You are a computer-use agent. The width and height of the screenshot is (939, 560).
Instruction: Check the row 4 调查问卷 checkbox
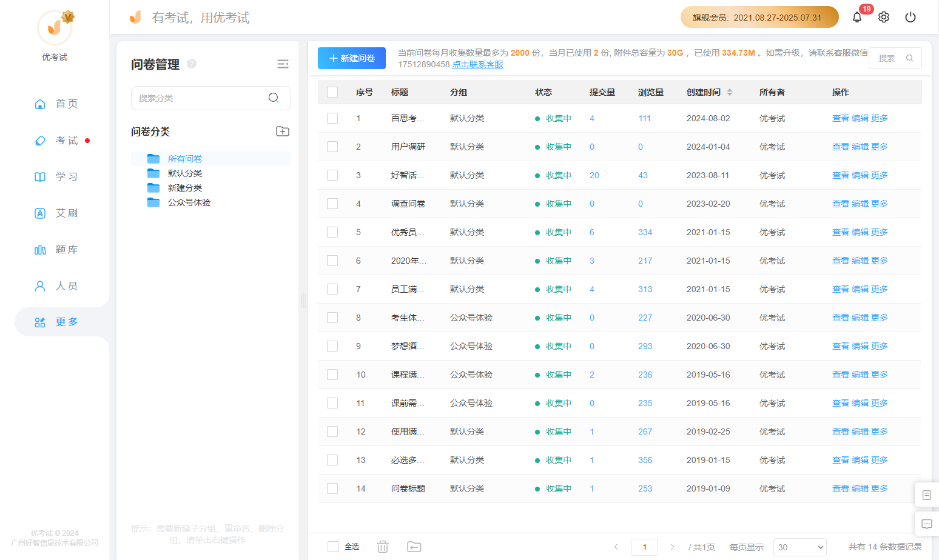tap(332, 204)
